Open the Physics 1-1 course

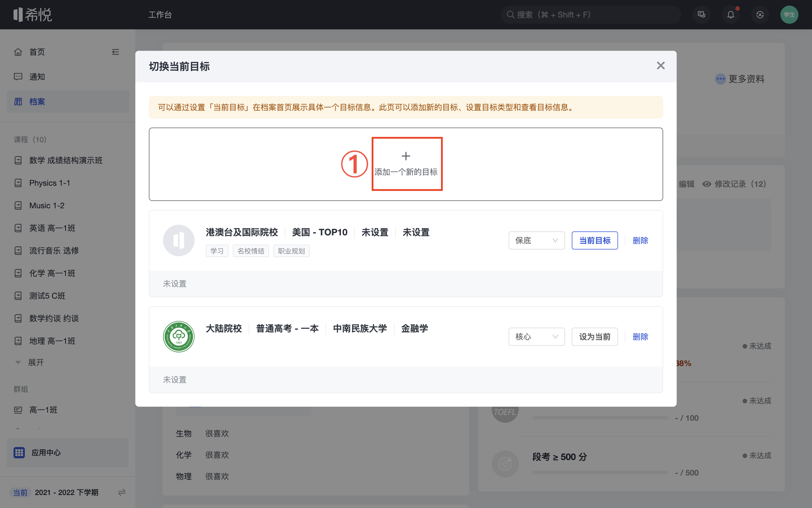42,183
